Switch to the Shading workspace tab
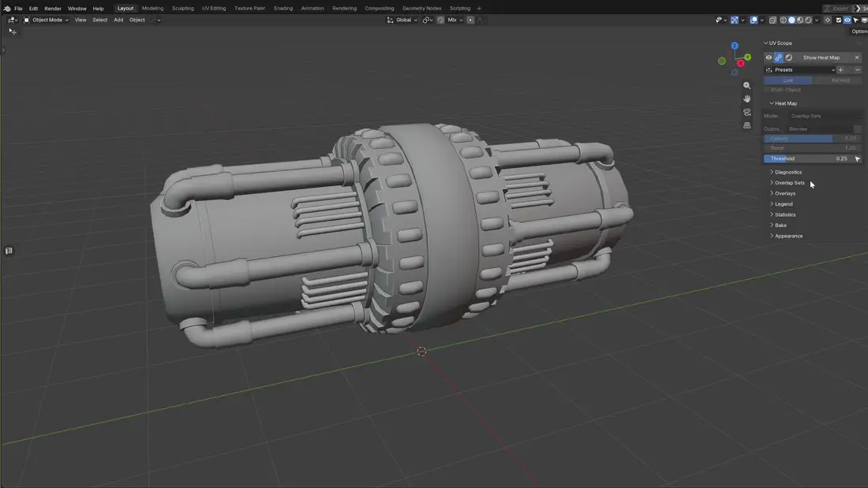 (x=282, y=9)
